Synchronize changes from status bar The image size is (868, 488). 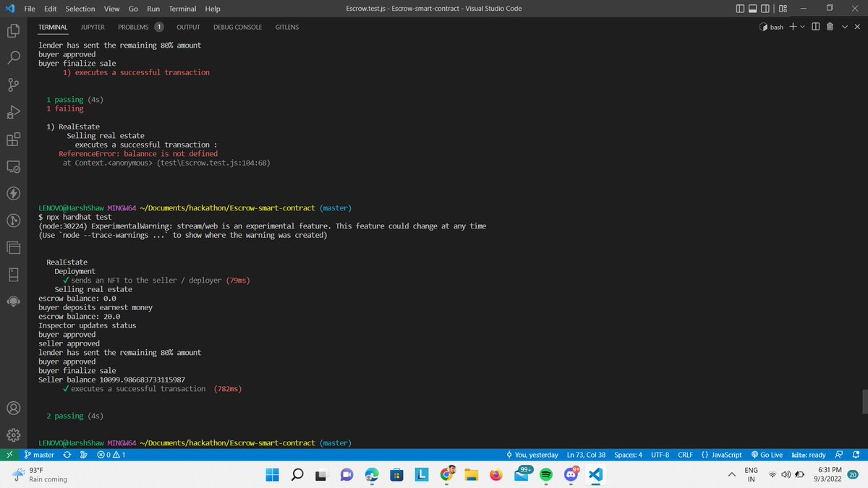pos(67,455)
